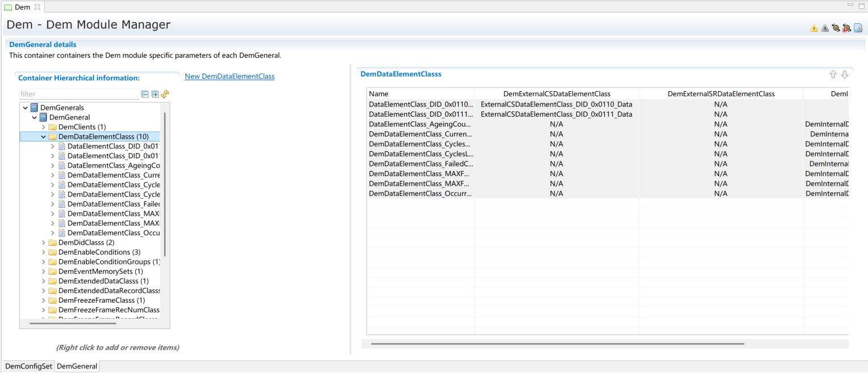Click the yellow refresh arrows icon near filter
Image resolution: width=868 pixels, height=373 pixels.
165,95
